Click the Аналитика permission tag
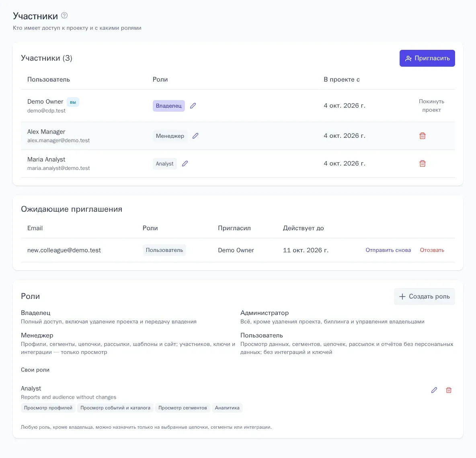This screenshot has height=458, width=476. [x=227, y=408]
